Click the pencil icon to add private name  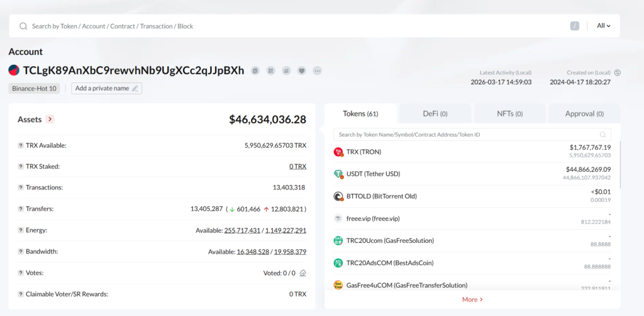coord(135,89)
